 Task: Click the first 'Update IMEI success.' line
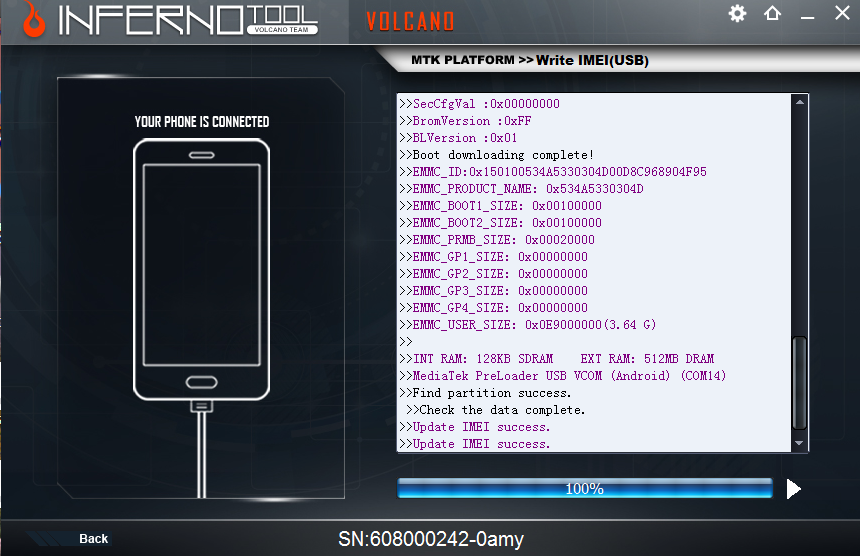click(x=474, y=427)
